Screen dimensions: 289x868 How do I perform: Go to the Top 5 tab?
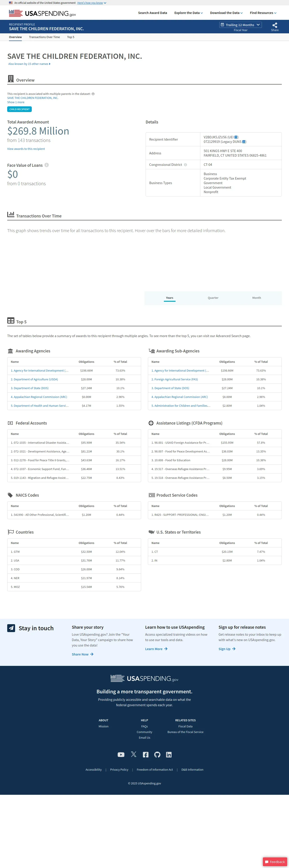(71, 37)
